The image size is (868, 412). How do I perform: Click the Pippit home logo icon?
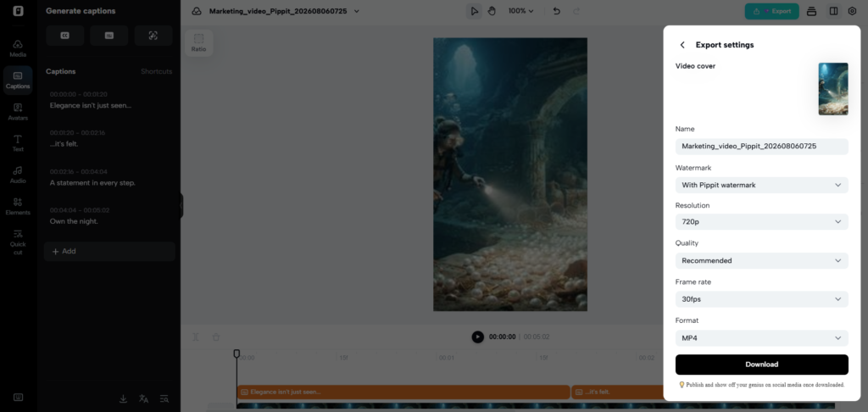pyautogui.click(x=19, y=11)
